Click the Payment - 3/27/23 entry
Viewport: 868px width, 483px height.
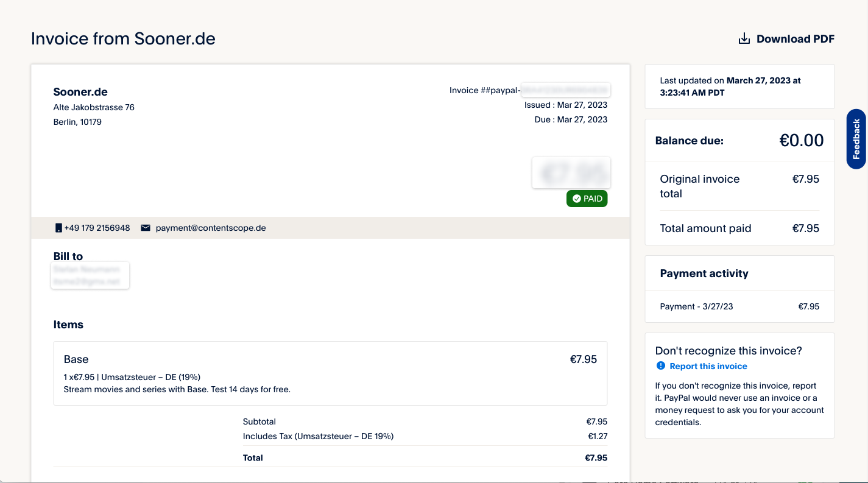click(x=697, y=306)
